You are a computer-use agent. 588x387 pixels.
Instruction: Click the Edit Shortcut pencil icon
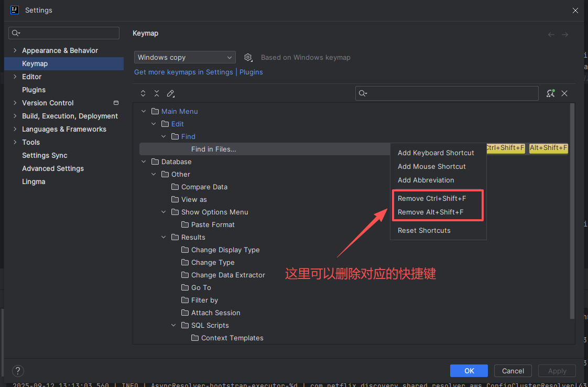[171, 93]
